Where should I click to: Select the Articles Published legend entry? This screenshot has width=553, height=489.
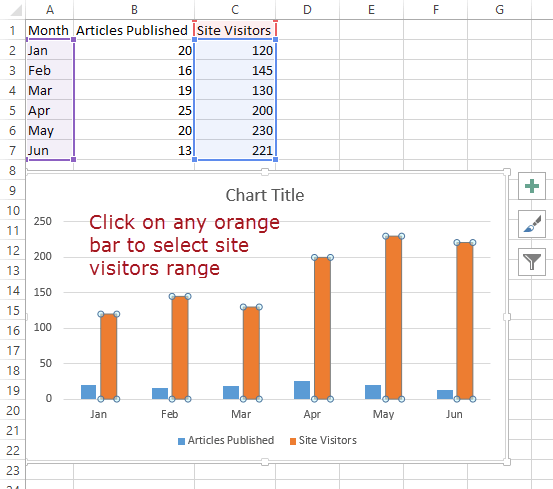[226, 440]
